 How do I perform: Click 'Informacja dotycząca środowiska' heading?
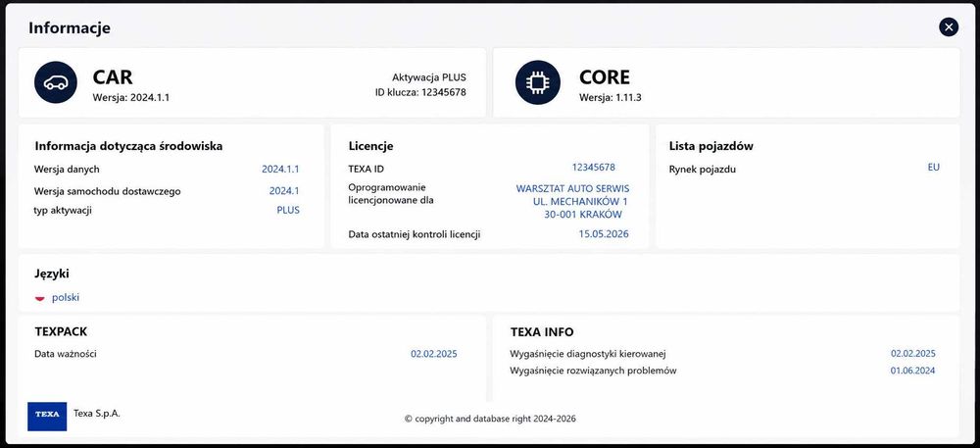coord(128,146)
